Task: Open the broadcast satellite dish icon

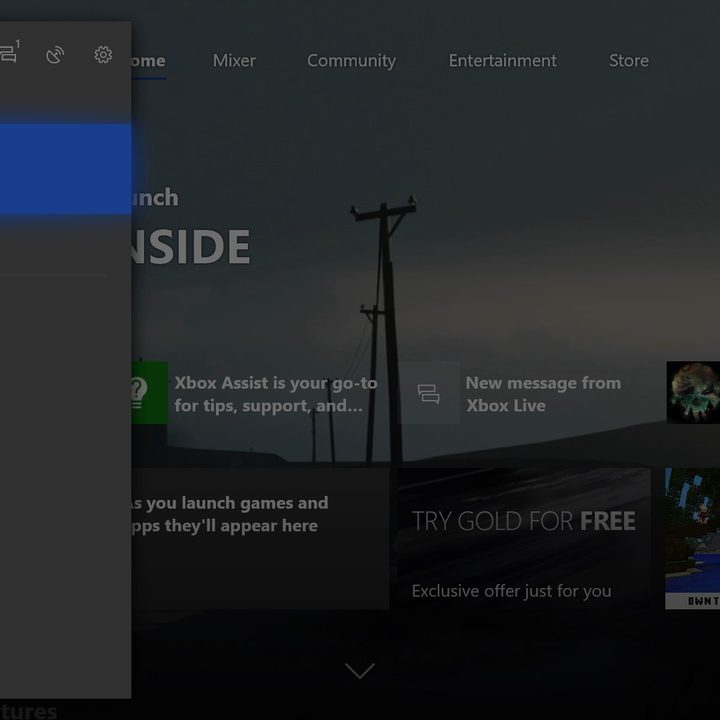Action: click(x=55, y=55)
